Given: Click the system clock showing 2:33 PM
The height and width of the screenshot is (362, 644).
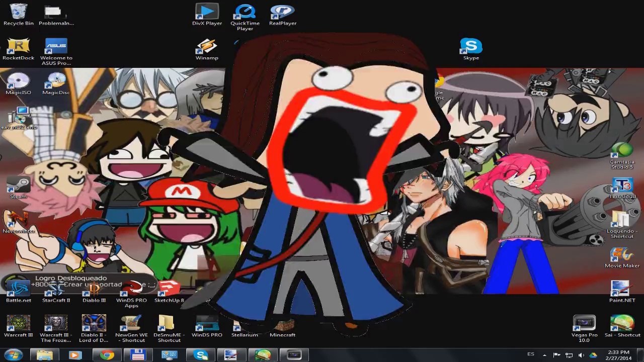Looking at the screenshot, I should pos(618,355).
